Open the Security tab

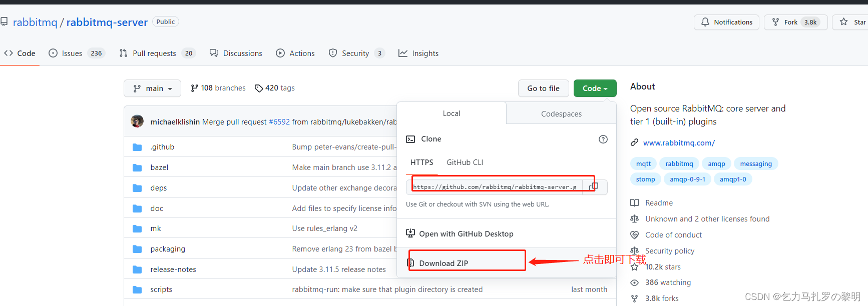click(x=356, y=53)
